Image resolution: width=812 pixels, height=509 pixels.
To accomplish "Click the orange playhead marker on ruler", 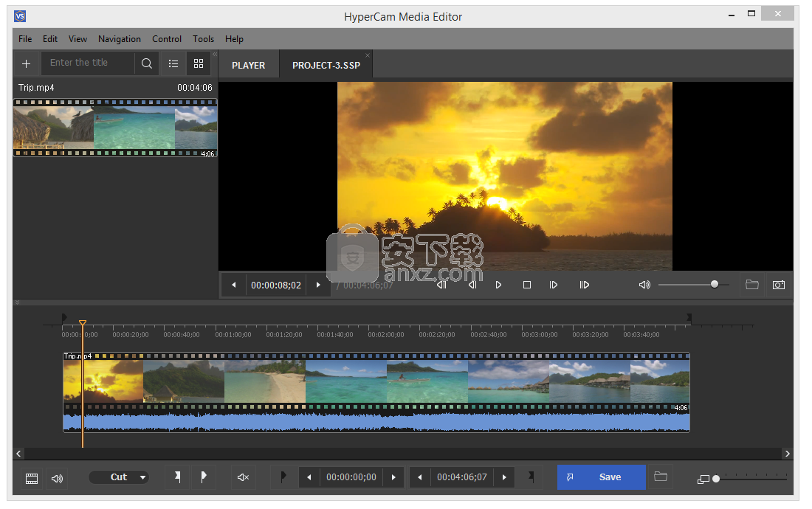I will click(x=83, y=323).
